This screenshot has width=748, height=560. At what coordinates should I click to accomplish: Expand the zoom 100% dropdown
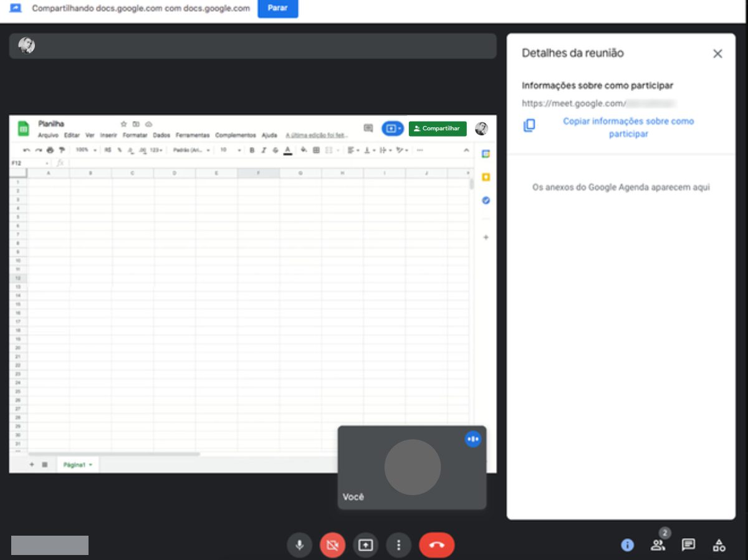coord(86,150)
